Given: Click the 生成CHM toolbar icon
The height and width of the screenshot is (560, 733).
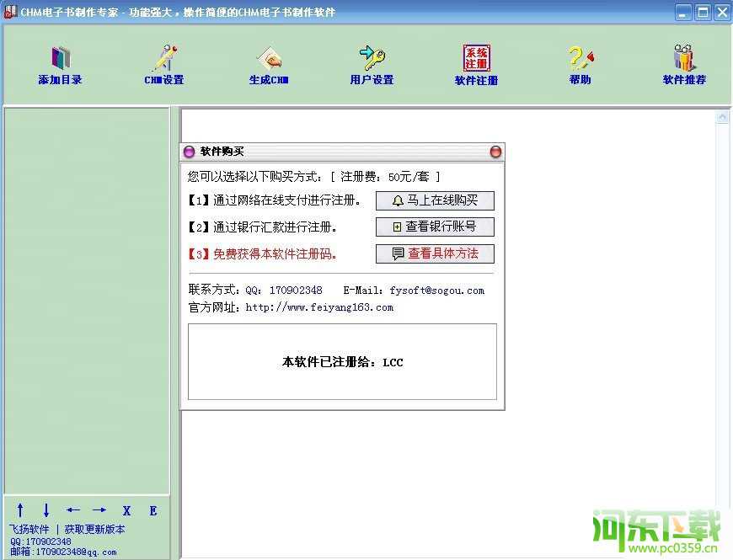Looking at the screenshot, I should click(x=269, y=65).
